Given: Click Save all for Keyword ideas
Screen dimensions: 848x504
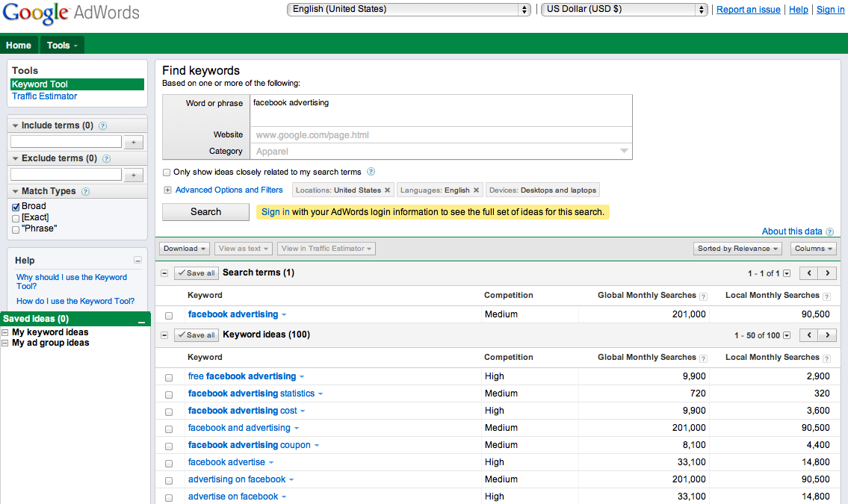Looking at the screenshot, I should pyautogui.click(x=196, y=335).
